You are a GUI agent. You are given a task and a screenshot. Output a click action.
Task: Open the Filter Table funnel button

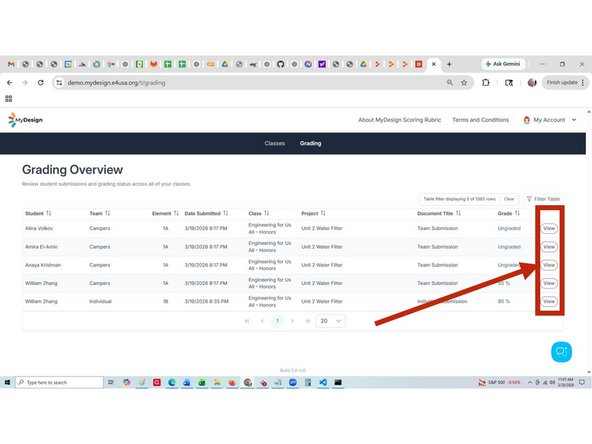click(x=543, y=199)
